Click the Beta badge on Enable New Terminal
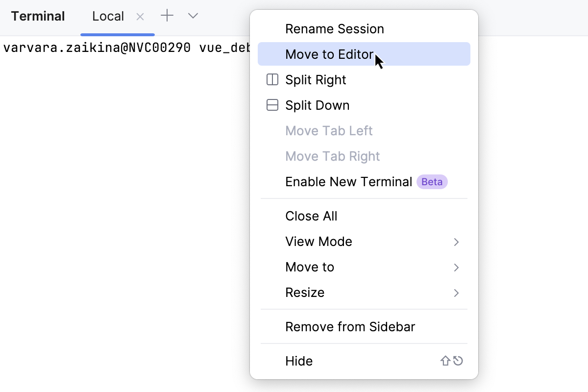Viewport: 588px width, 392px height. tap(432, 182)
